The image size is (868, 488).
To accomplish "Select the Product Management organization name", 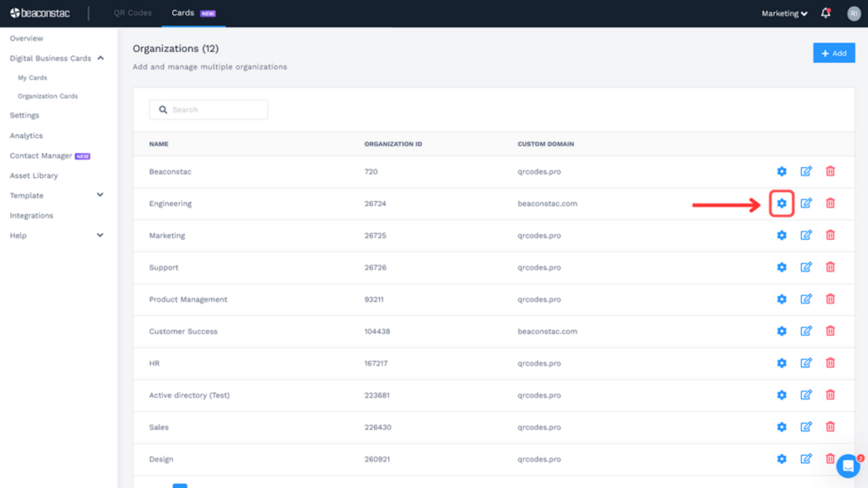I will pos(188,299).
